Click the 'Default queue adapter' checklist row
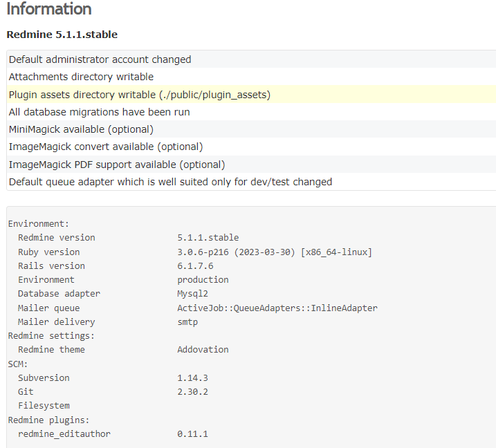496x448 pixels. 251,181
